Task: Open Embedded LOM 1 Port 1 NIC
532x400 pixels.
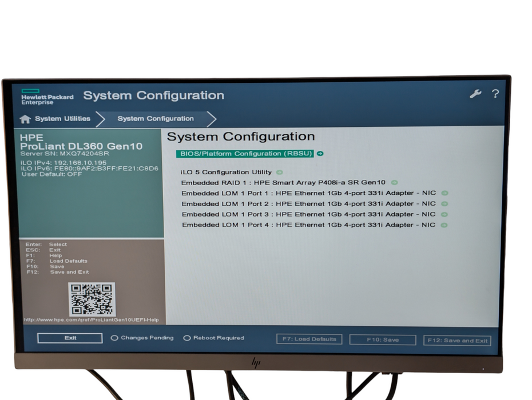Action: click(x=309, y=193)
